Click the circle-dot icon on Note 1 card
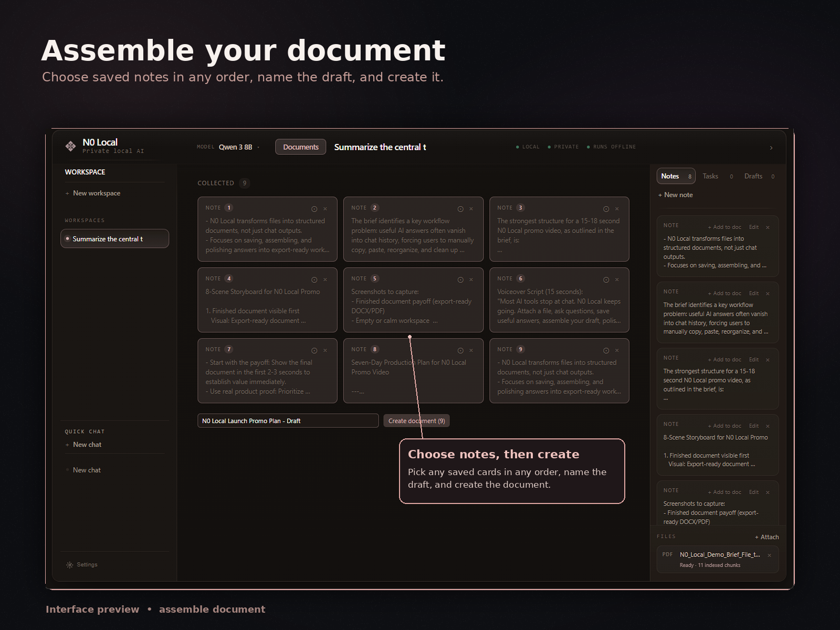Screen dimensions: 840x630 (314, 209)
